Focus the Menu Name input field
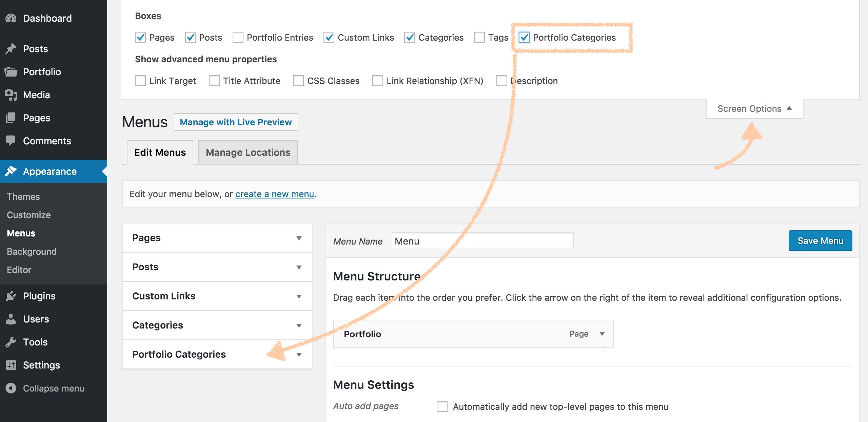 [x=482, y=241]
